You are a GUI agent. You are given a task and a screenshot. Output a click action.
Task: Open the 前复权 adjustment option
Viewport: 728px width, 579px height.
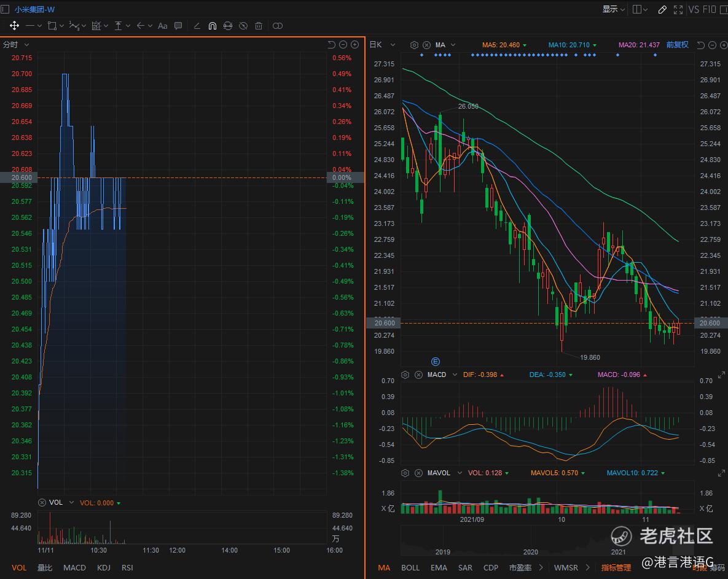point(678,45)
